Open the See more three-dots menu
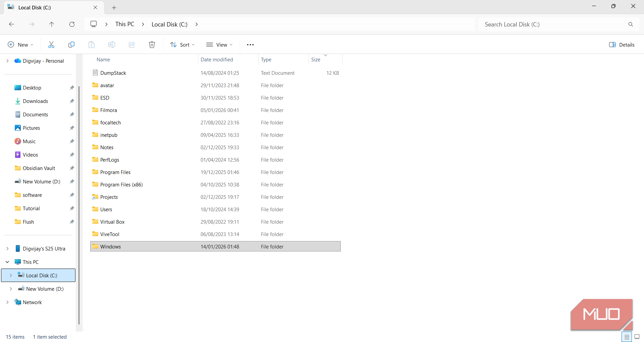The image size is (644, 342). coord(250,45)
